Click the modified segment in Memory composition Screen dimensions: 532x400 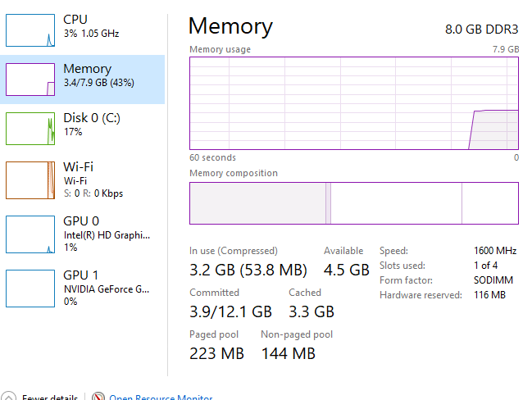tap(328, 203)
